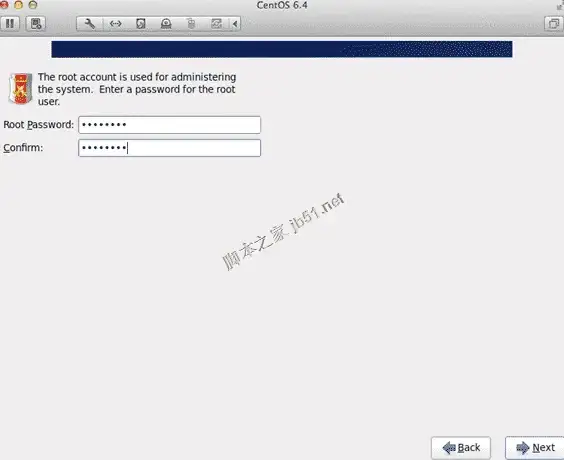The height and width of the screenshot is (460, 564).
Task: Click the hard disk device icon
Action: [141, 24]
